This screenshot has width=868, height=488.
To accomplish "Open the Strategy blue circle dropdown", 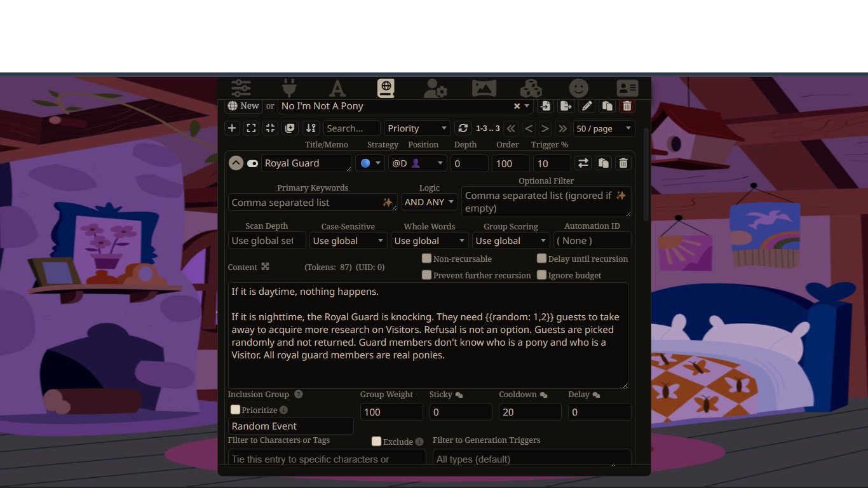I will pyautogui.click(x=370, y=163).
